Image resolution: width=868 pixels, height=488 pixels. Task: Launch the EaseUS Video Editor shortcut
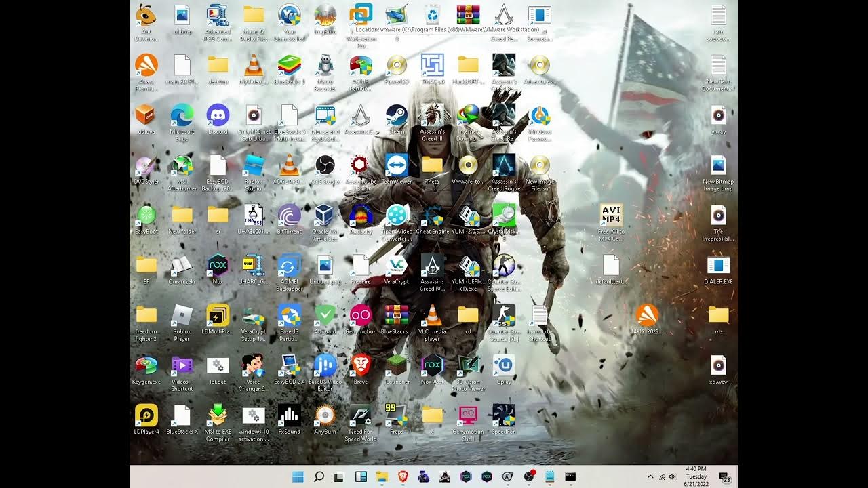tap(325, 373)
